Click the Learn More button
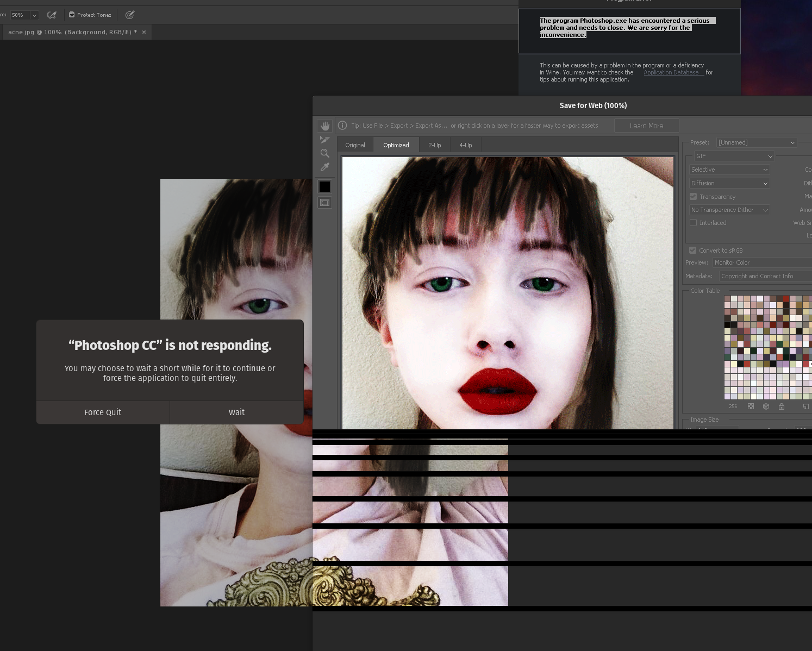Screen dimensions: 812x651 647,126
